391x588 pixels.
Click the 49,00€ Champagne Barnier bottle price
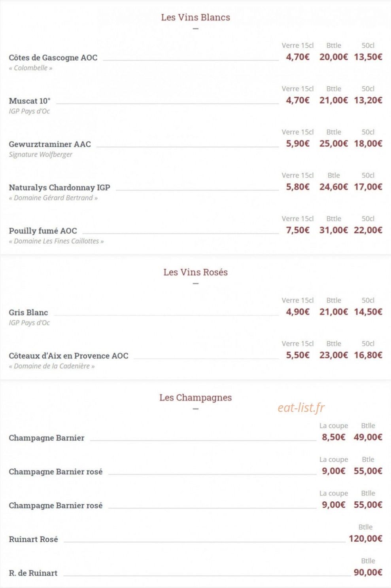coord(368,437)
